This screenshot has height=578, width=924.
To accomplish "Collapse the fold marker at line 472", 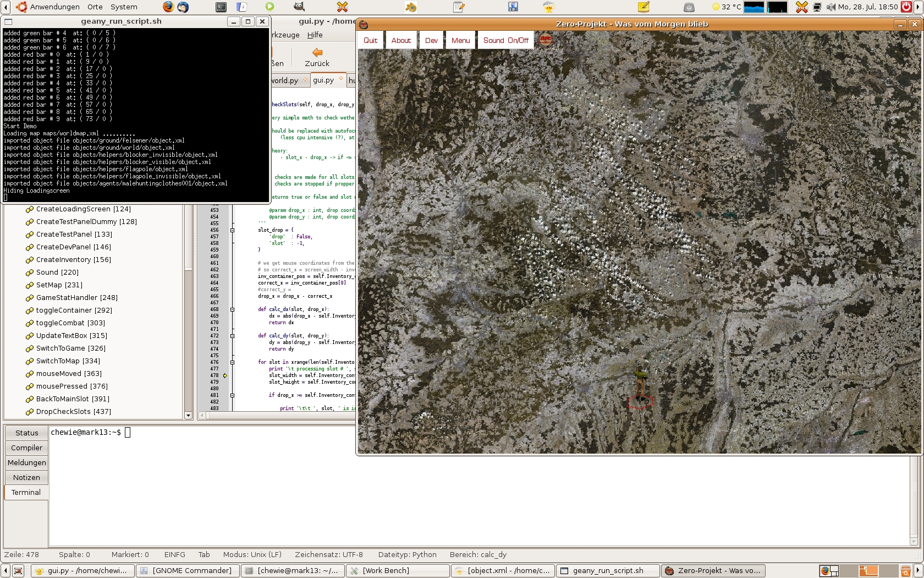I will (232, 336).
